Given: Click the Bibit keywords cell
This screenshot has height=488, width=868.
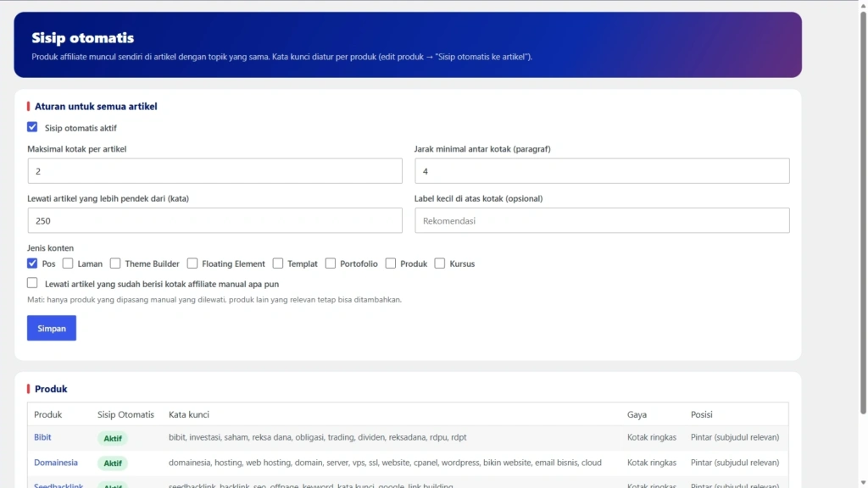Looking at the screenshot, I should pos(318,437).
